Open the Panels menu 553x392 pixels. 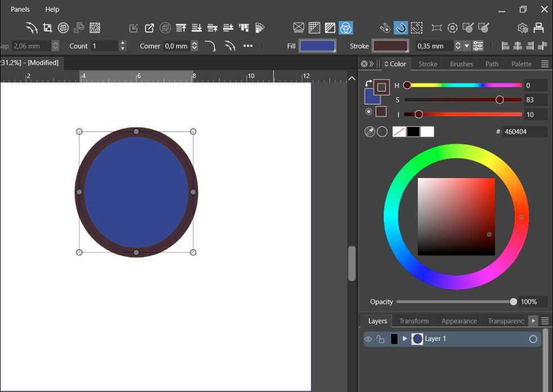[x=20, y=9]
